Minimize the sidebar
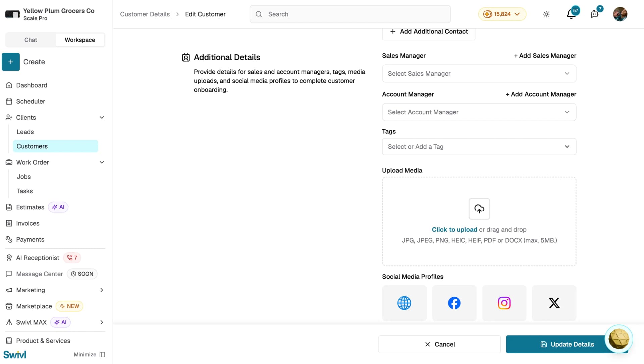Screen dimensions: 644x364 [x=89, y=355]
